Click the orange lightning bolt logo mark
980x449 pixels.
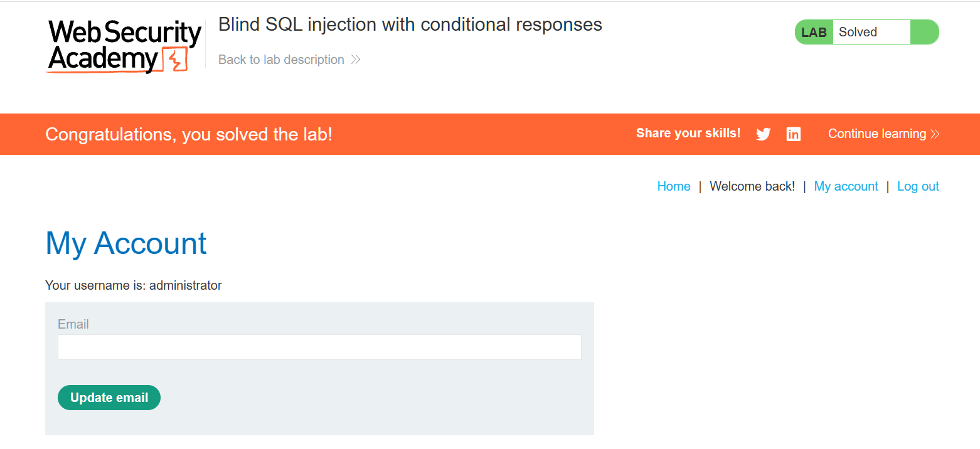coord(176,60)
